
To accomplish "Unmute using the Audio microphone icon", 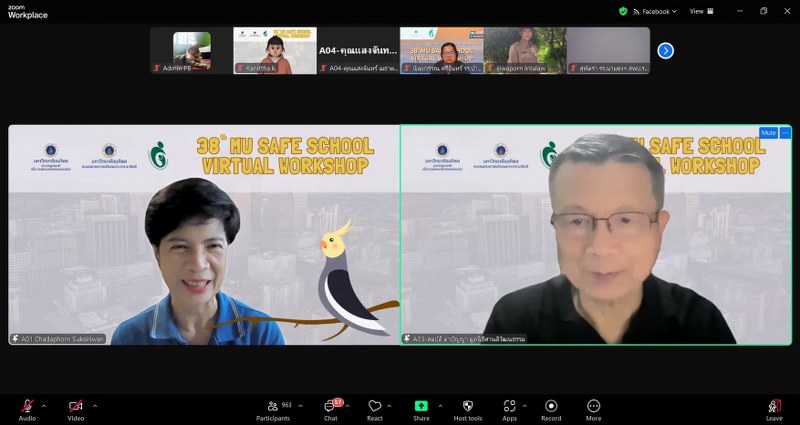I will coord(27,406).
